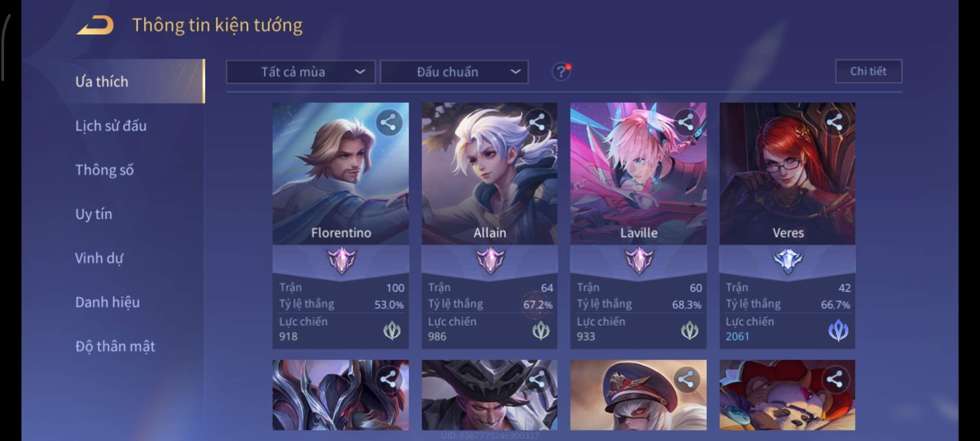980x441 pixels.
Task: Share Laville's hero card
Action: coord(686,122)
